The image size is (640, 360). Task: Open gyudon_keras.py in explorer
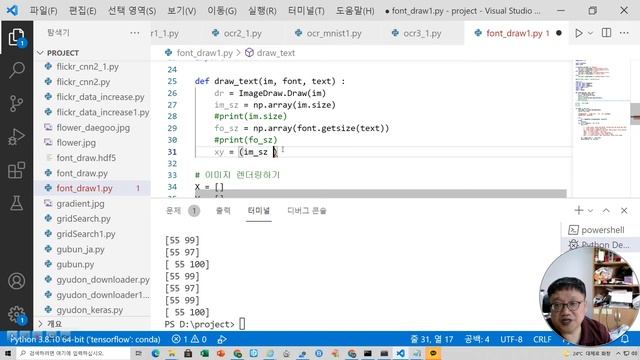point(89,310)
